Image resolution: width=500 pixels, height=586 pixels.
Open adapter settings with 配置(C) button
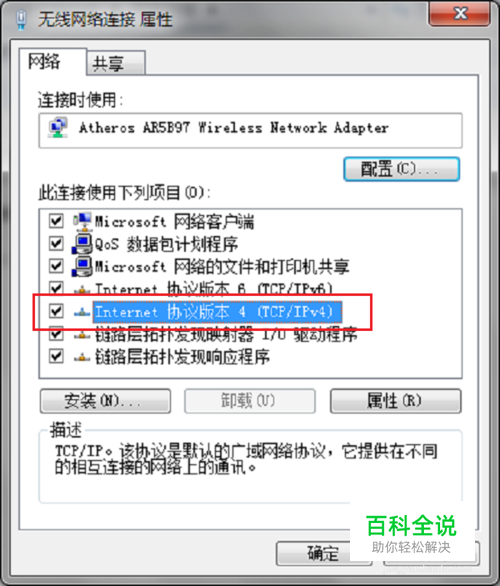[x=401, y=169]
